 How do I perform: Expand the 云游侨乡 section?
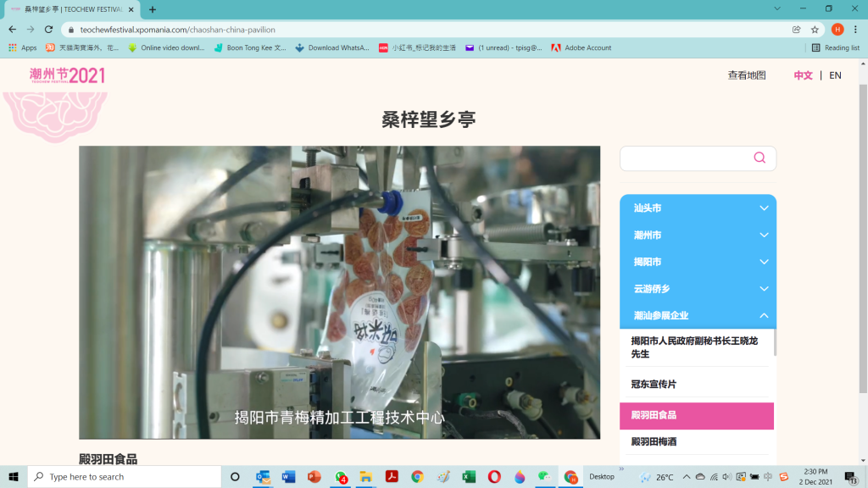(x=698, y=289)
